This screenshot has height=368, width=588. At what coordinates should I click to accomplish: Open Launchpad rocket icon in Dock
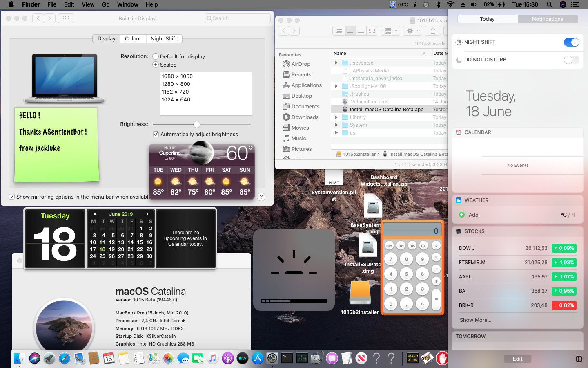tap(49, 359)
